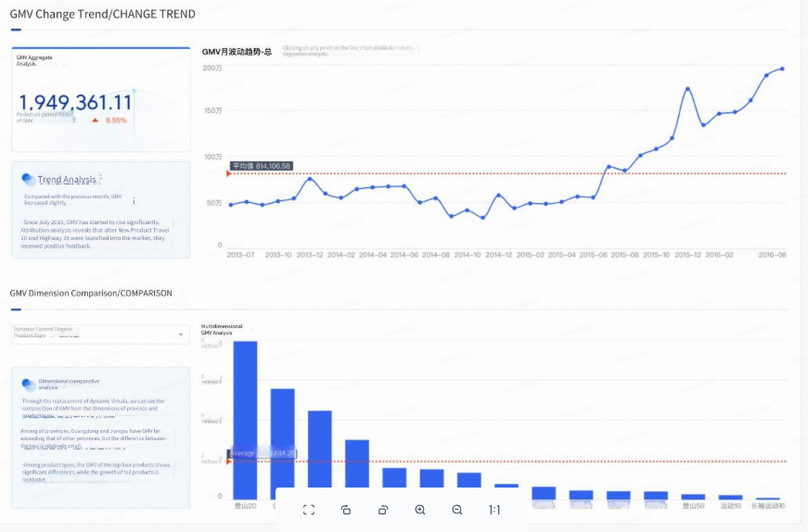Select the final data point on line chart
This screenshot has width=808, height=532.
782,69
